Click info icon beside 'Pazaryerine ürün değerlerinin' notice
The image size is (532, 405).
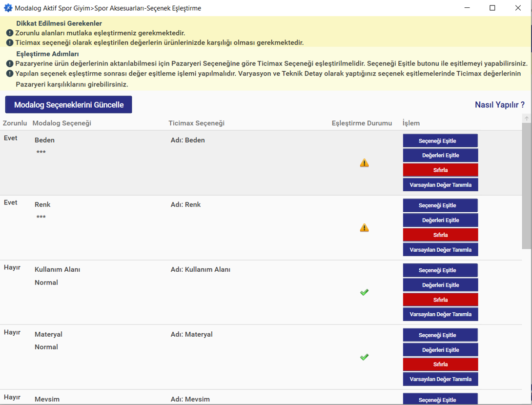pyautogui.click(x=10, y=63)
